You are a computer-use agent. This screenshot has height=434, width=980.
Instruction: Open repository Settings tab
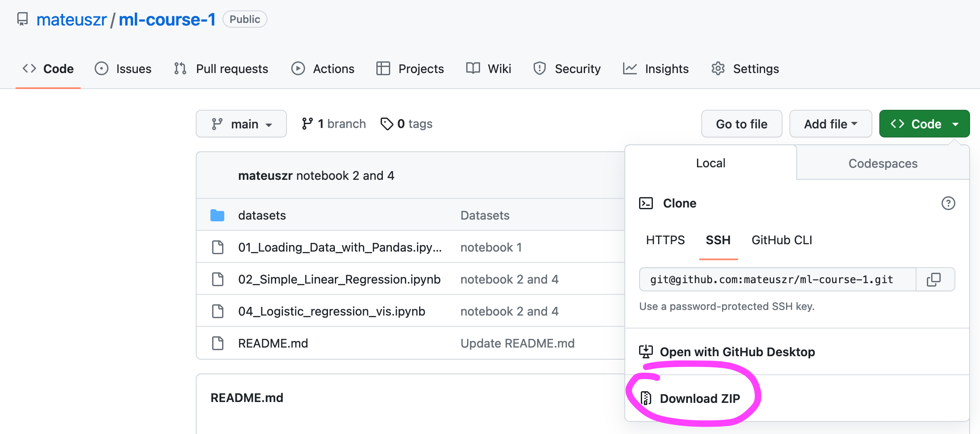coord(745,69)
